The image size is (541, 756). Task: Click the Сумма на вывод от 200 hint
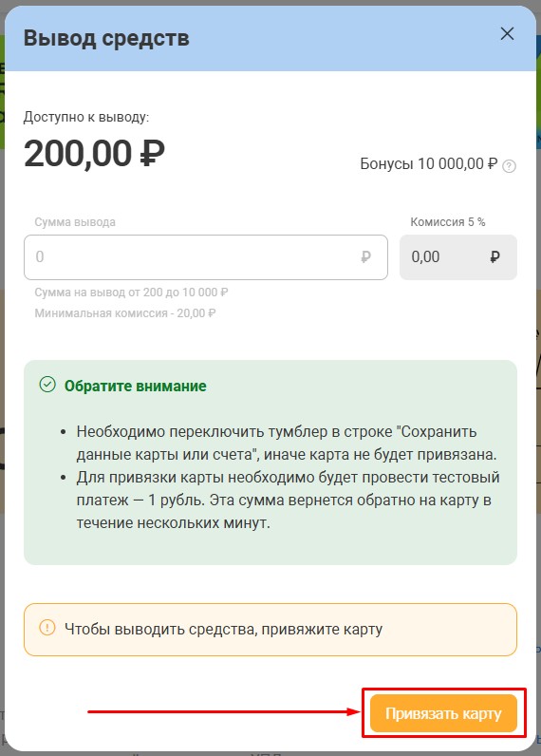click(x=132, y=293)
